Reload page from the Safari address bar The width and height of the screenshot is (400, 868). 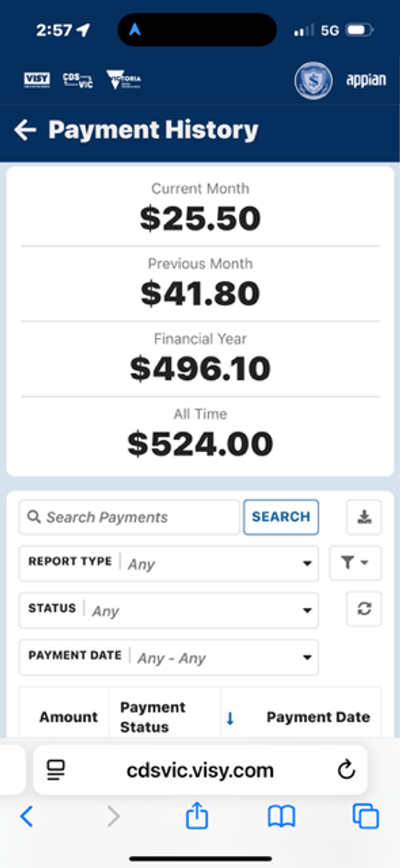346,770
